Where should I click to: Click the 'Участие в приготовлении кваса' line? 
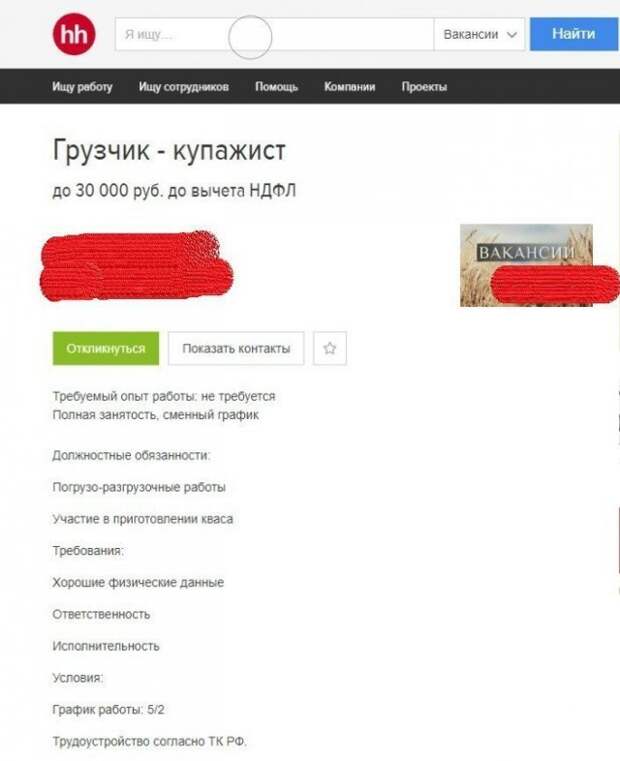point(143,519)
